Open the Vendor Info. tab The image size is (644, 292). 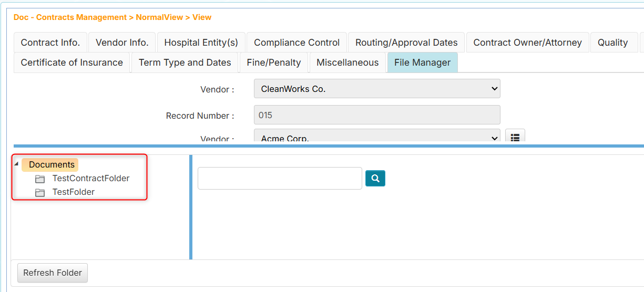click(x=122, y=43)
